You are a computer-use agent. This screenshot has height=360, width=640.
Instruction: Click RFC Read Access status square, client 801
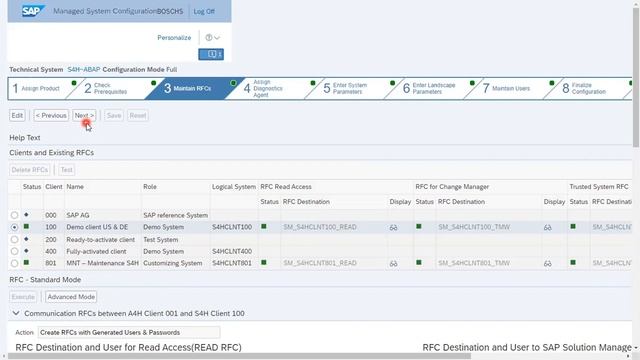tap(264, 262)
